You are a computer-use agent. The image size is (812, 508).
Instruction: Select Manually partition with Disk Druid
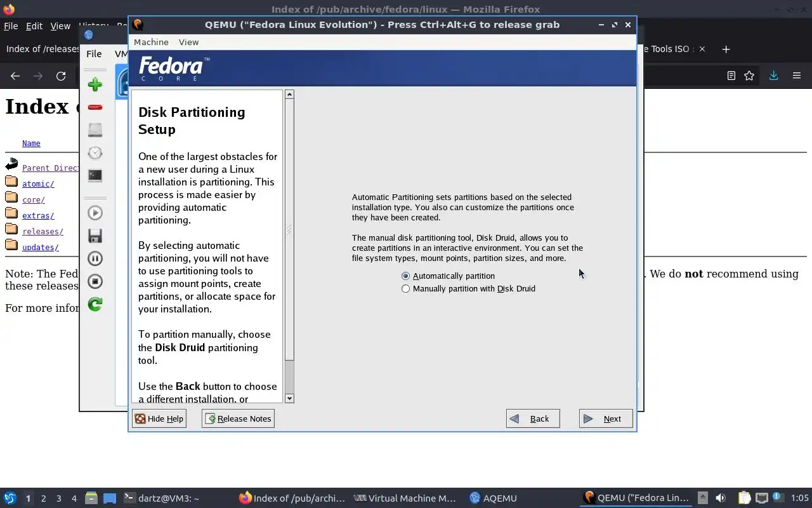coord(405,288)
